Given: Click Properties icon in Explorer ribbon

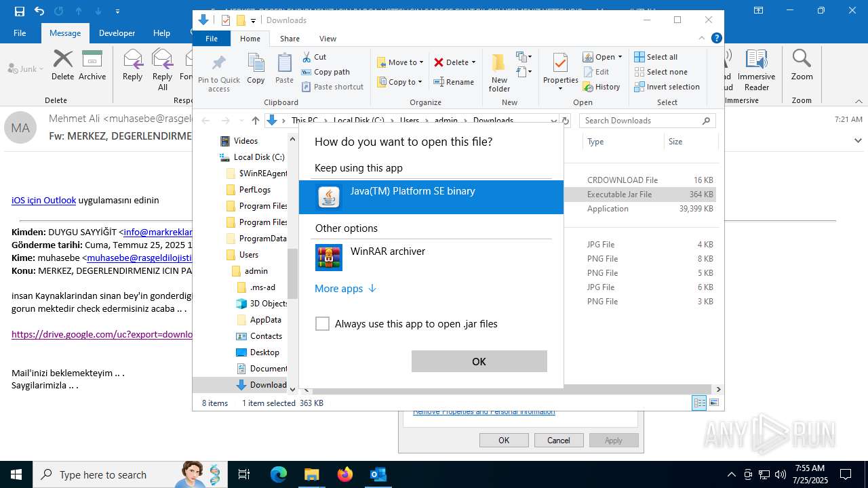Looking at the screenshot, I should click(x=560, y=63).
